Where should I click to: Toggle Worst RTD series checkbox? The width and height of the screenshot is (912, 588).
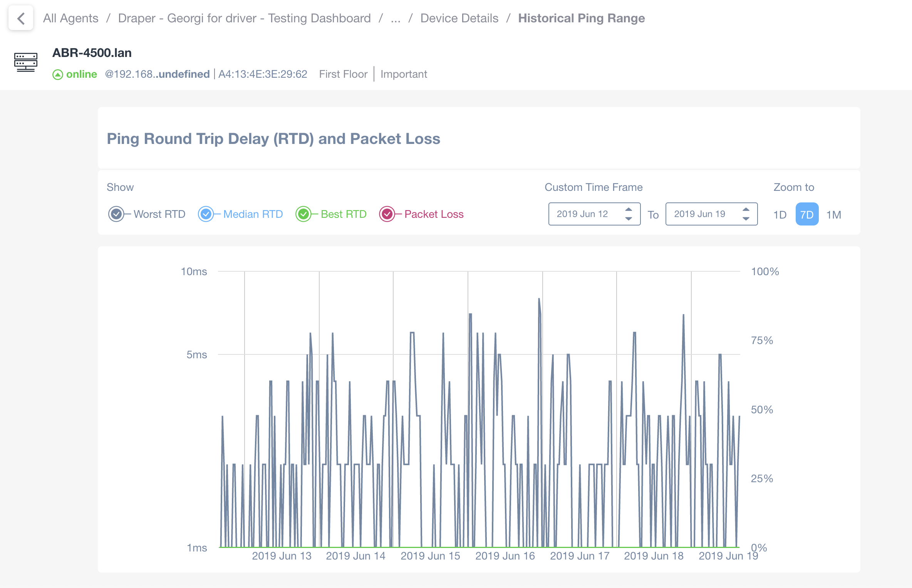pyautogui.click(x=116, y=214)
